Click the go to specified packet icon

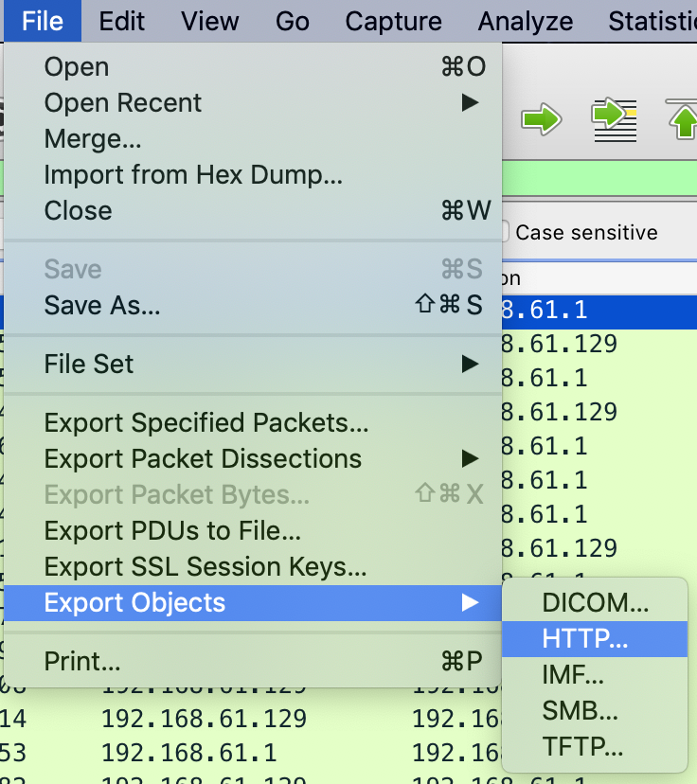613,119
